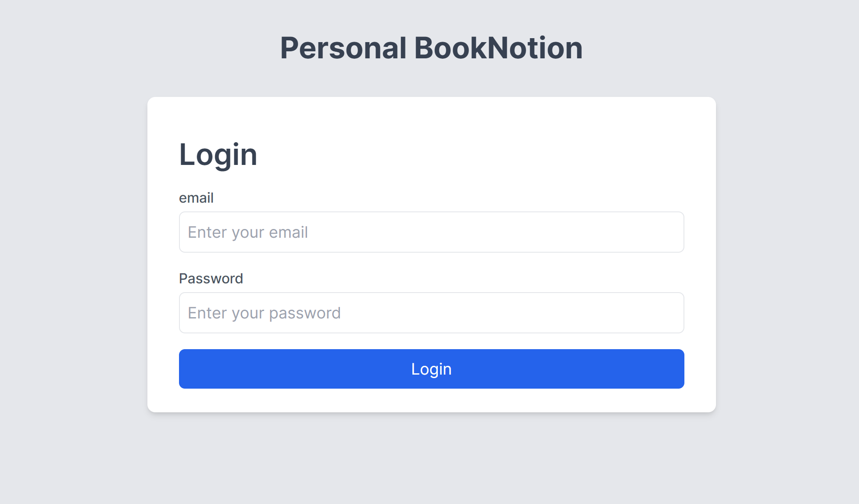
Task: Click the word "BookNotion" in the title
Action: coord(498,48)
